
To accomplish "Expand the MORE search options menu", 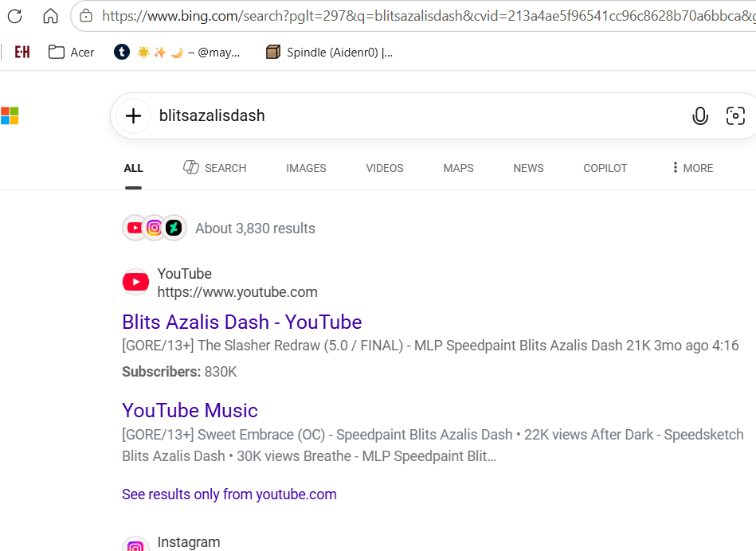I will [692, 168].
